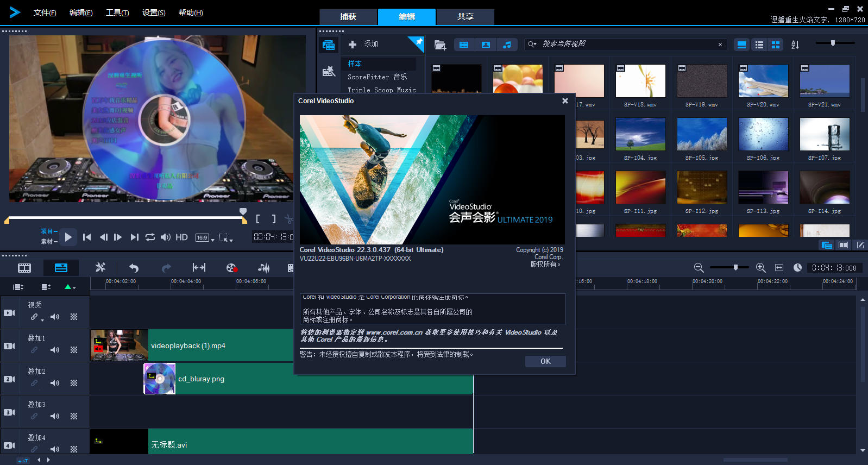
Task: Click the Add folder button
Action: coord(364,44)
